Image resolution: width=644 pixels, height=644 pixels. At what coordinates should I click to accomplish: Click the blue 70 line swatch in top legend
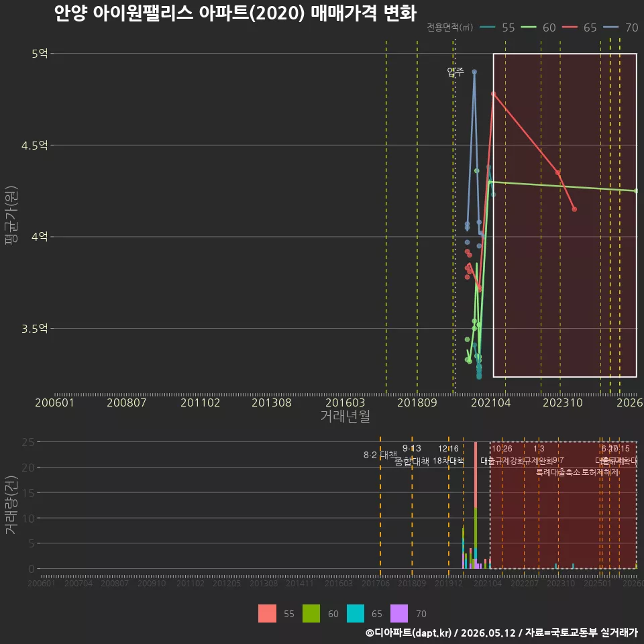(x=610, y=28)
